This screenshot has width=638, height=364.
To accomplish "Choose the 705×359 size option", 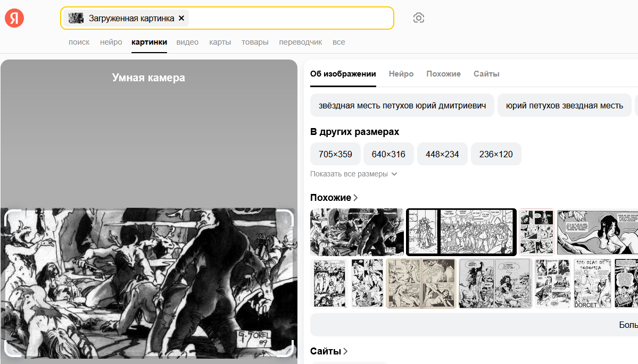I will coord(335,154).
